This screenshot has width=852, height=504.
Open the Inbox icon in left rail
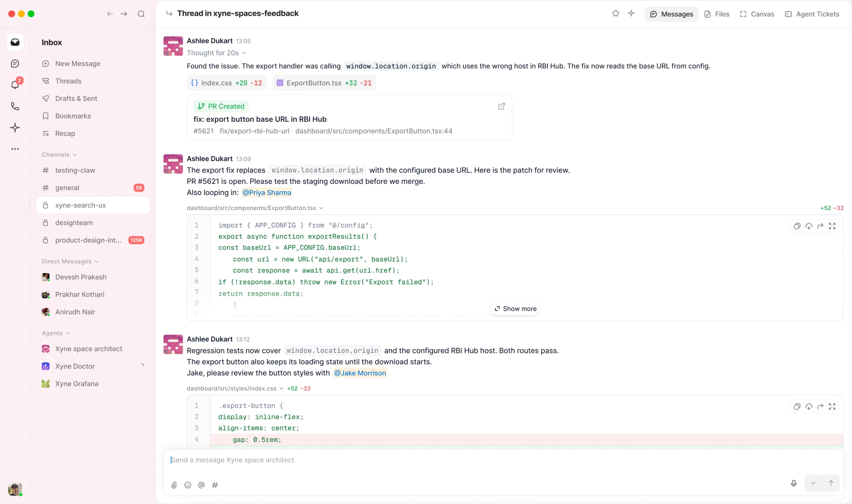[15, 42]
